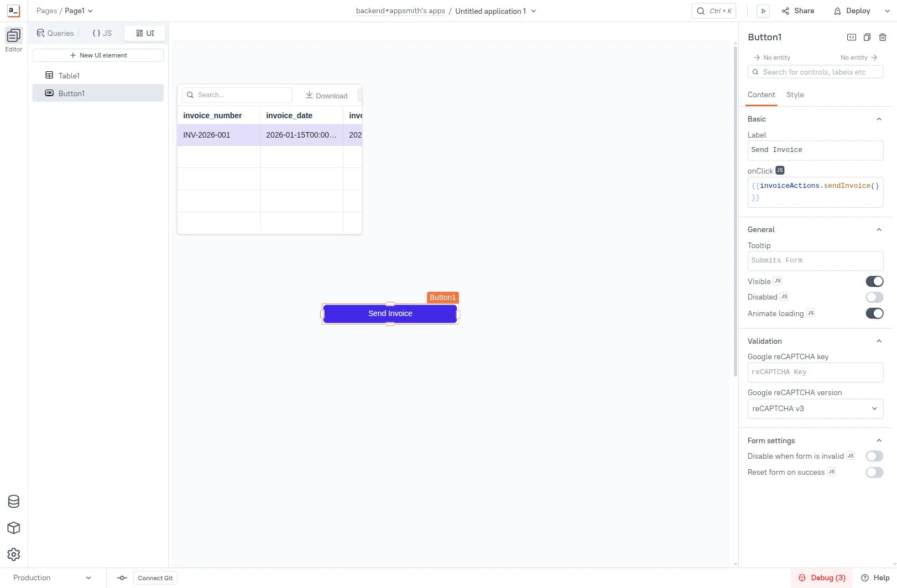Click the JS badge next to Disabled

click(x=784, y=297)
